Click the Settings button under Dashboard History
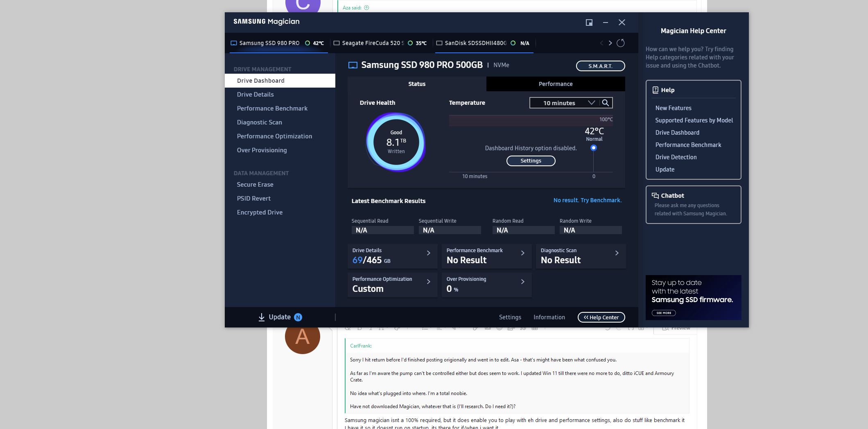The image size is (868, 429). 531,161
